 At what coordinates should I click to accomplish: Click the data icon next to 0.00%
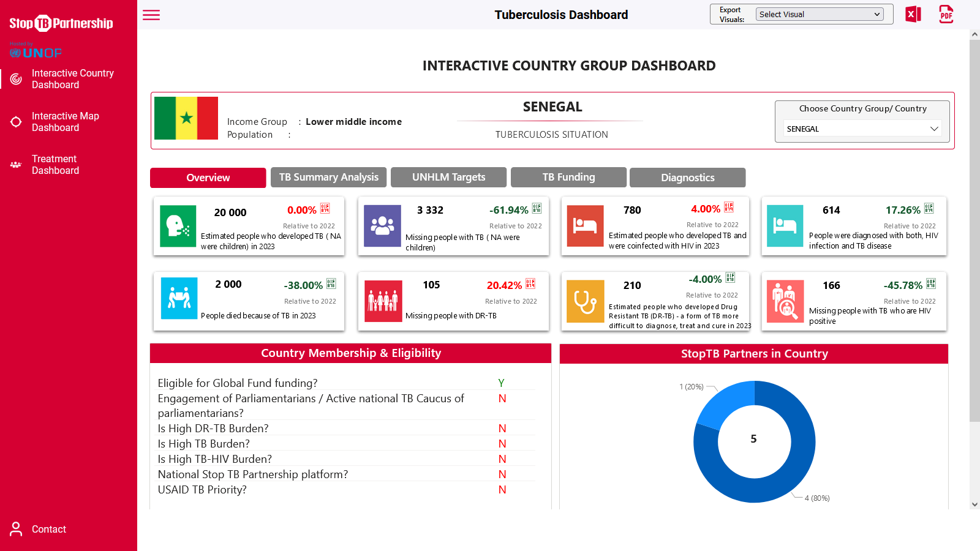(325, 209)
